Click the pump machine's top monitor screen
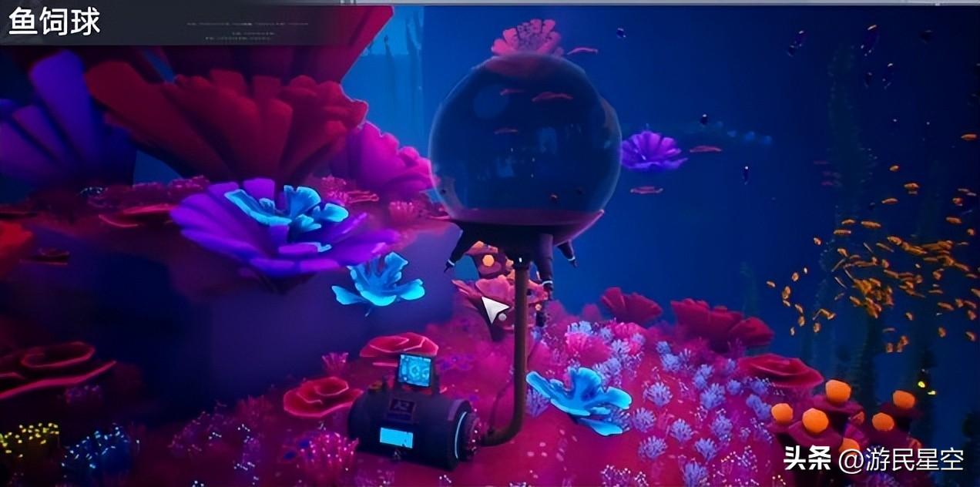Viewport: 980px width, 487px height. (414, 371)
